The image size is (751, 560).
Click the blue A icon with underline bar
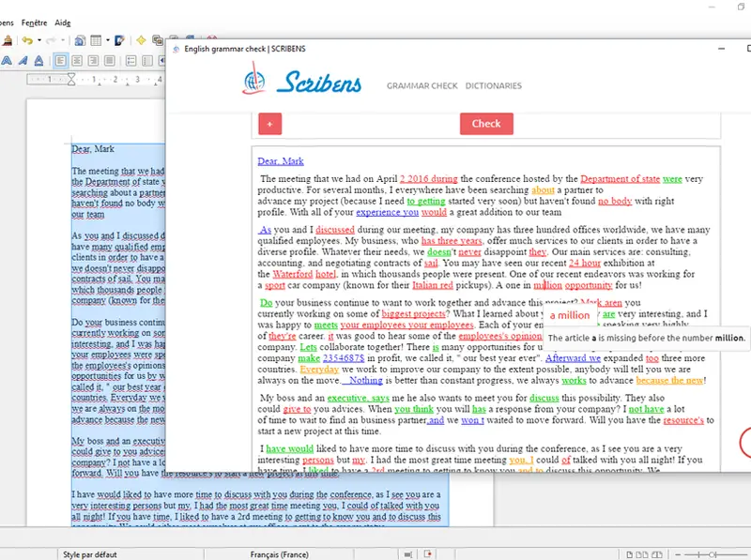[x=38, y=61]
